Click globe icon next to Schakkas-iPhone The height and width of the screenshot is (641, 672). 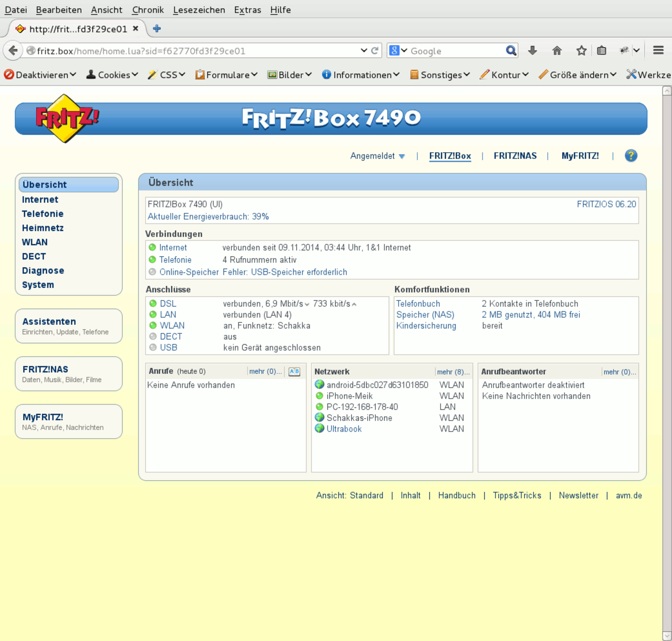coord(319,417)
